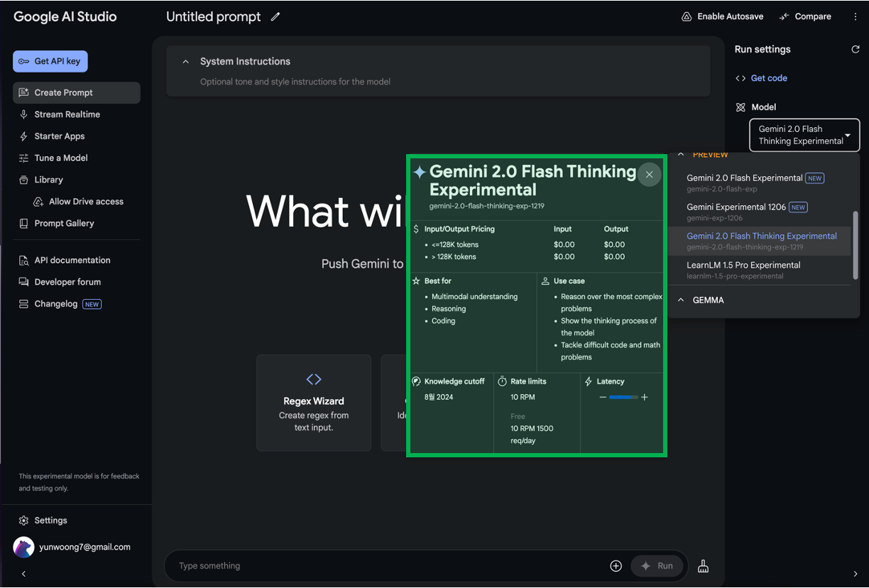
Task: Click the Enable Autosave drive icon
Action: [687, 16]
